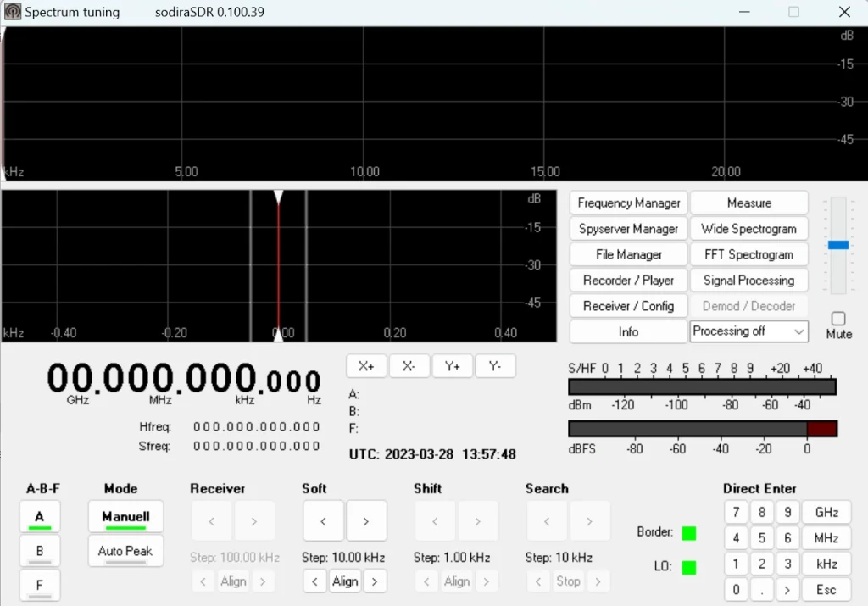The image size is (868, 606).
Task: Click Direct Enter digit 0
Action: click(x=736, y=589)
